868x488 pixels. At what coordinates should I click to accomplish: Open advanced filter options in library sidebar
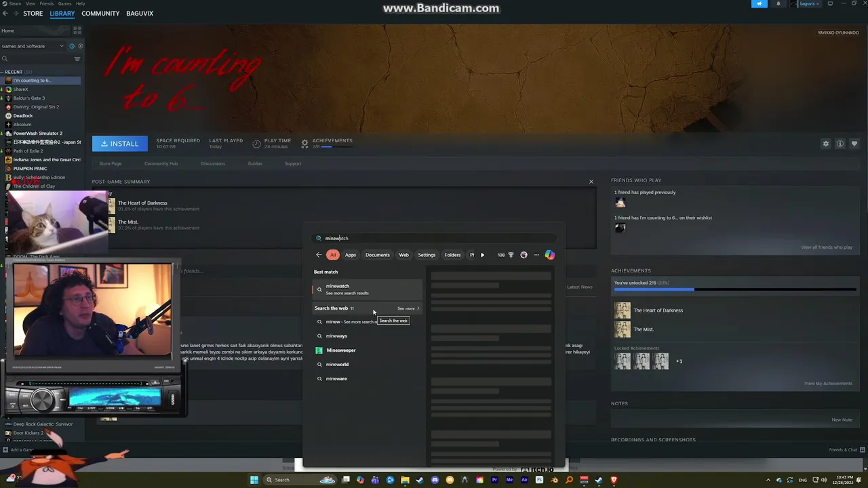(77, 59)
